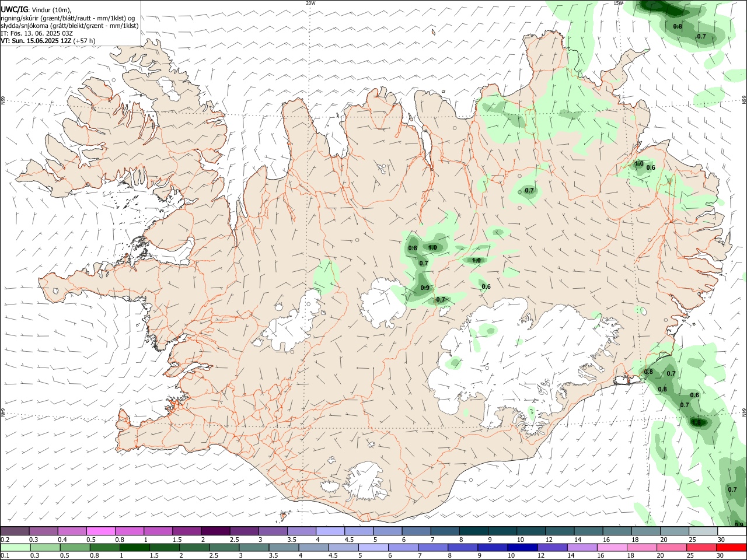Click the "UWC/IG: Vindur (10m)" title text
Image resolution: width=747 pixels, height=560 pixels.
pos(36,10)
